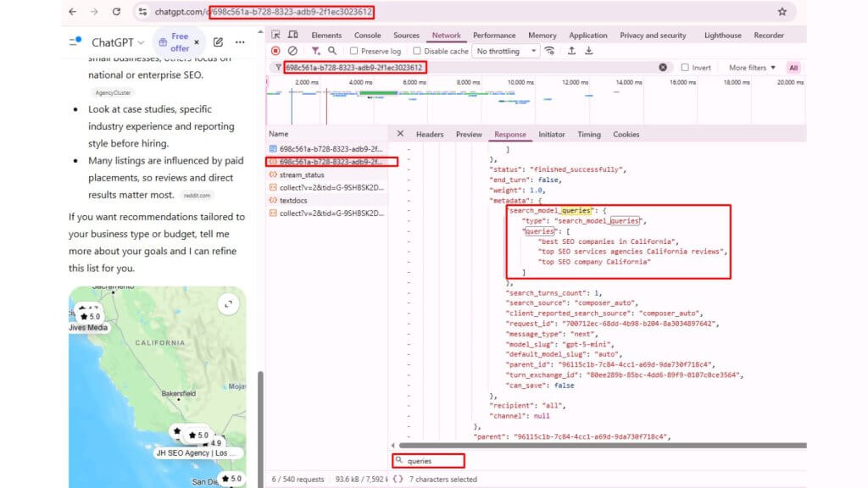Stop recording the network log
The image size is (868, 488).
(275, 51)
